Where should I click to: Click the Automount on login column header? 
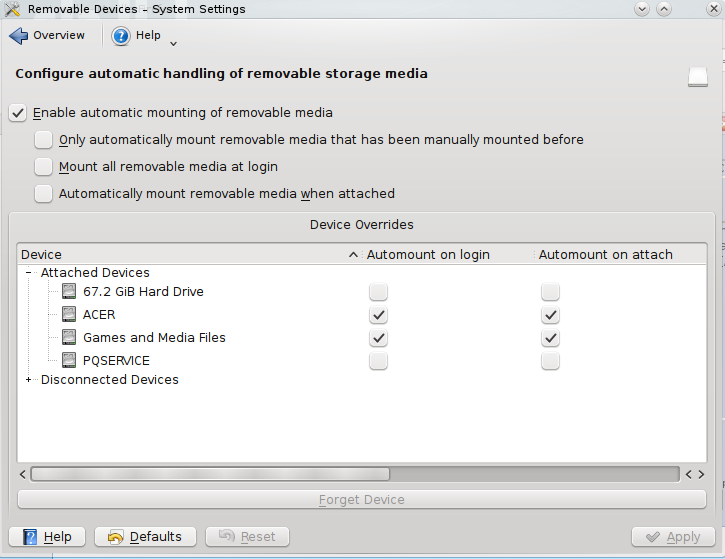[x=428, y=255]
